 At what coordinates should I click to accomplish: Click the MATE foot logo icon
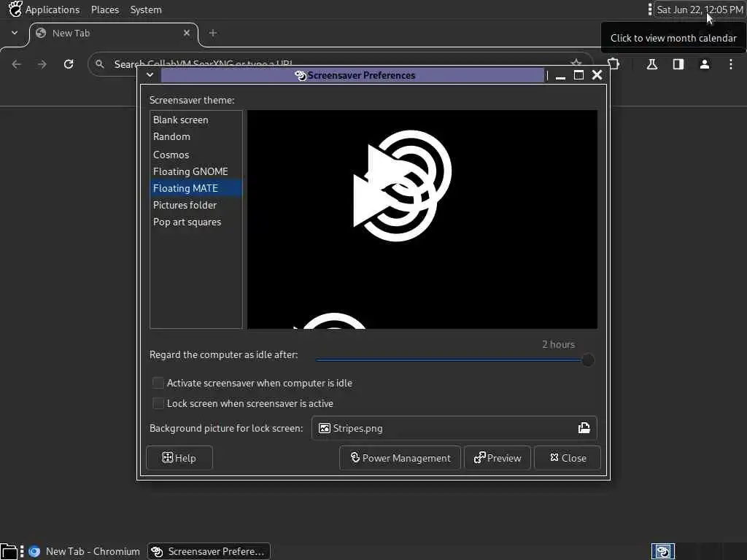point(15,9)
